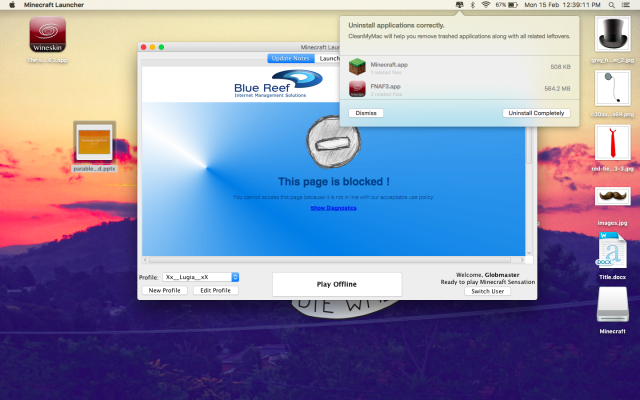Minimize the Minecraft Launcher window

(152, 47)
